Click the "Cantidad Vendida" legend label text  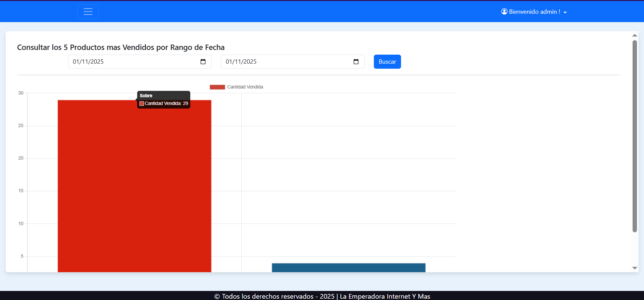(245, 87)
